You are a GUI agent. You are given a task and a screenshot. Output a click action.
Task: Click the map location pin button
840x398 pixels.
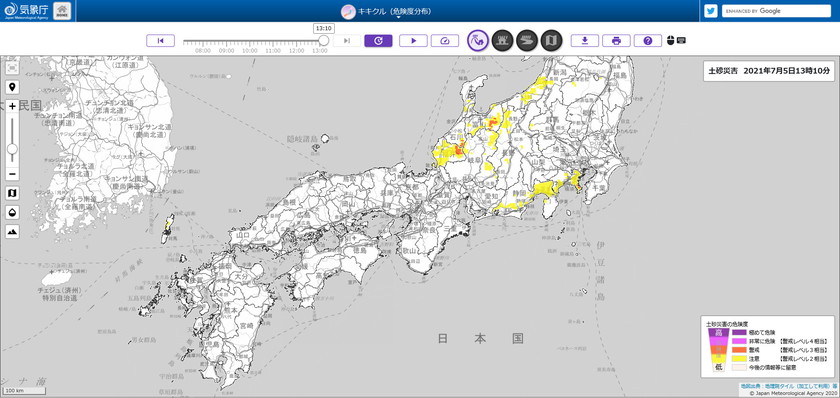click(x=12, y=87)
